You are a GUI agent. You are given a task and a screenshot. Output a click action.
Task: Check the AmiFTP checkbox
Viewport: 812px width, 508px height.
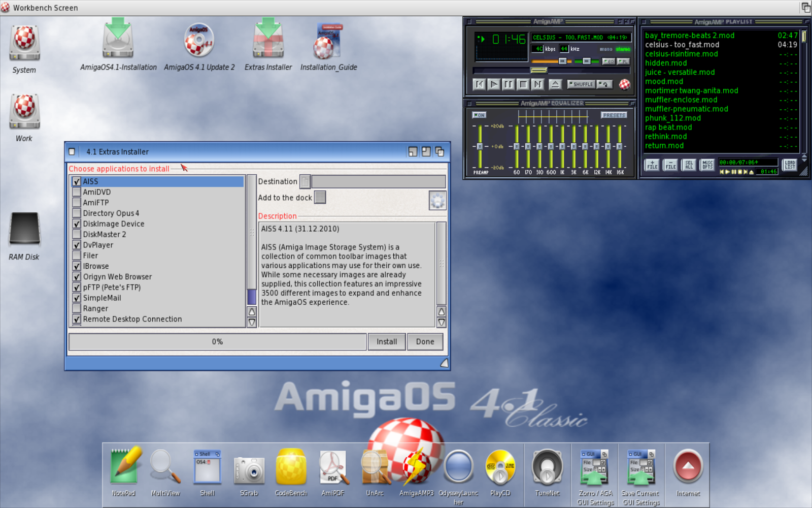(x=77, y=203)
